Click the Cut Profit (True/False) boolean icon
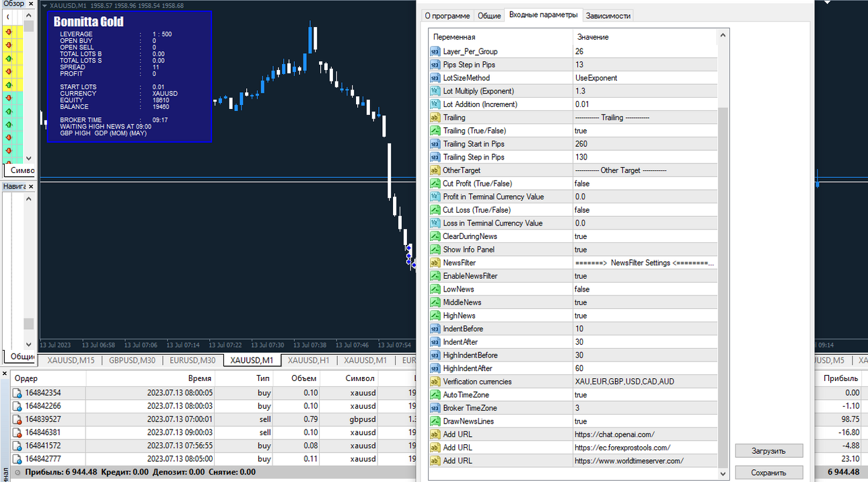868x482 pixels. [435, 184]
